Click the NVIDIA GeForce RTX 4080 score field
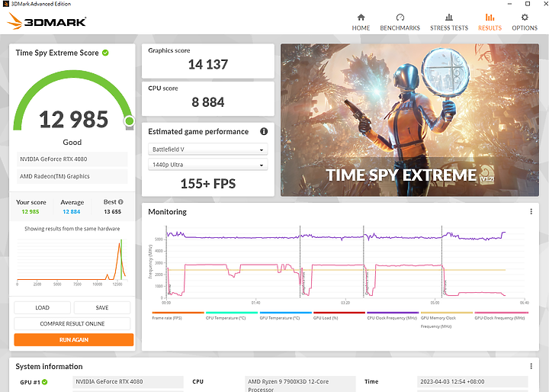 [x=72, y=159]
